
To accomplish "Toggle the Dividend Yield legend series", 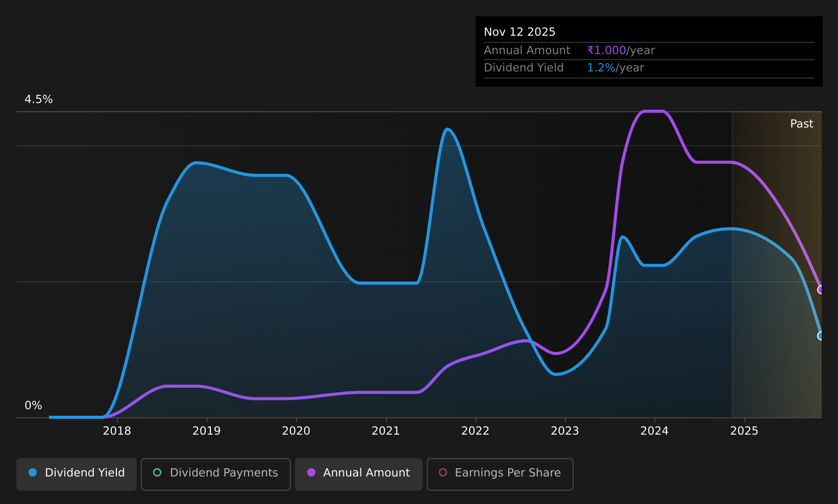I will 77,474.
